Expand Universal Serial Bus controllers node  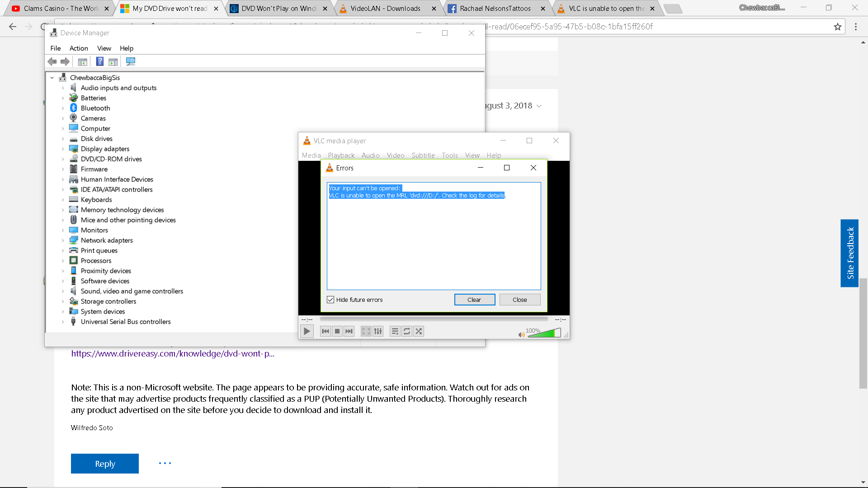pos(63,322)
